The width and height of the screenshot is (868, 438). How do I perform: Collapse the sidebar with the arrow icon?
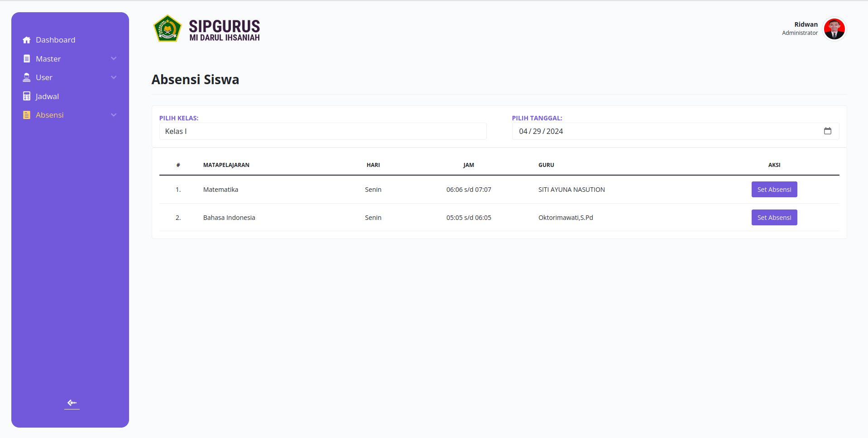[x=72, y=403]
